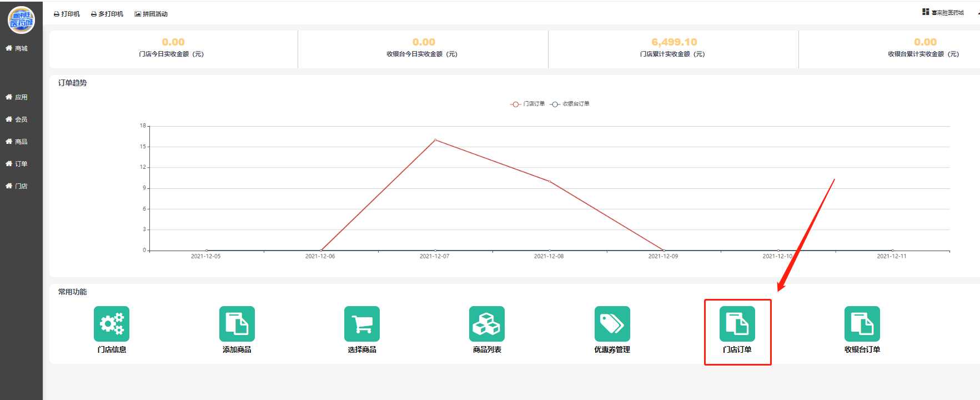
Task: Open the 门店订单 shortcut icon
Action: (x=737, y=324)
